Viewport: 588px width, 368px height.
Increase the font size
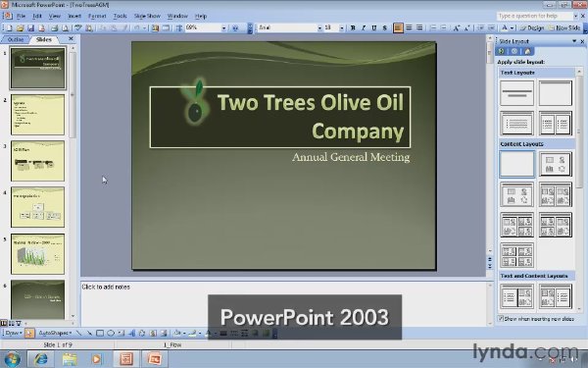pos(457,28)
